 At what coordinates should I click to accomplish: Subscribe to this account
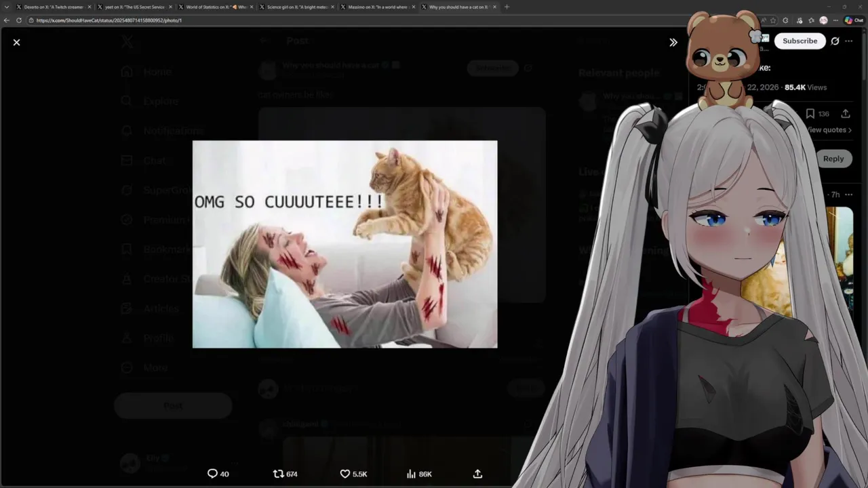800,41
